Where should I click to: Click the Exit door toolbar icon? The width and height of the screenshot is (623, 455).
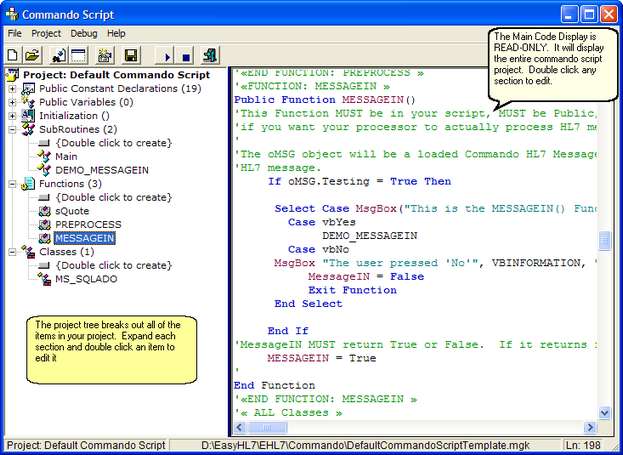tap(209, 55)
